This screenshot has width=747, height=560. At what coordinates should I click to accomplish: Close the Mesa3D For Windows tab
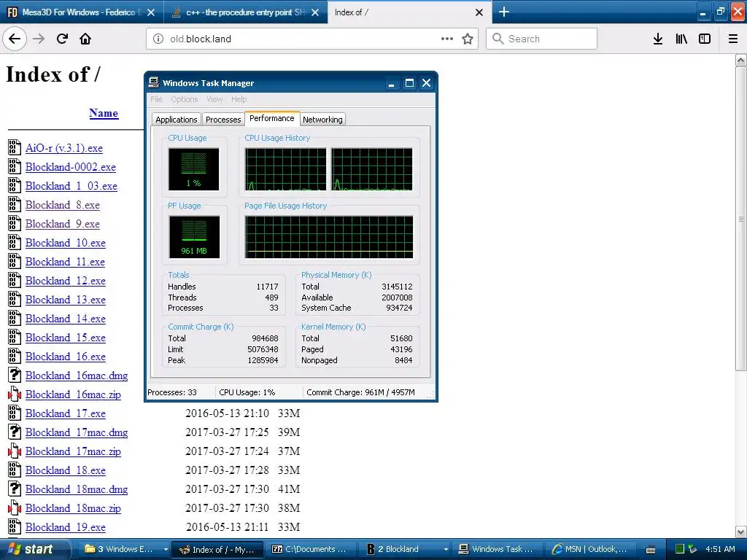[151, 12]
